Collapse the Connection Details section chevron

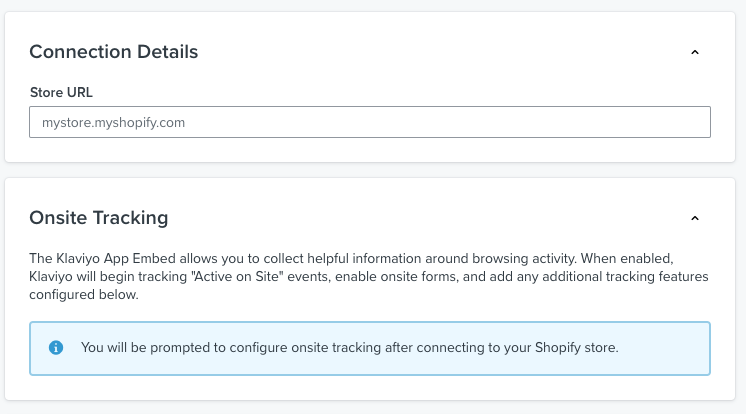coord(695,52)
